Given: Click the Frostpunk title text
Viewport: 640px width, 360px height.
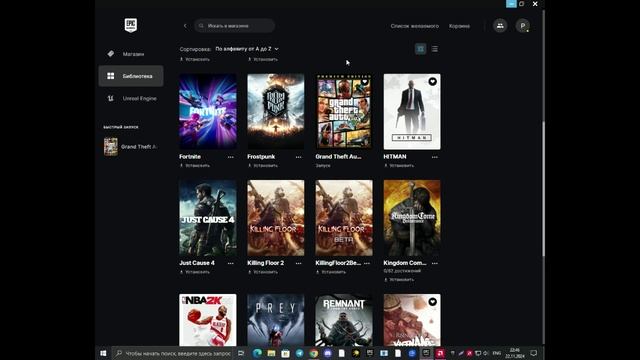Looking at the screenshot, I should [261, 157].
